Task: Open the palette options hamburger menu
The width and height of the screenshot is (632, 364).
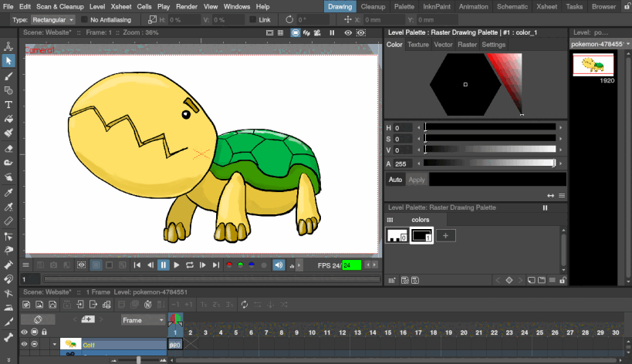Action: (553, 280)
